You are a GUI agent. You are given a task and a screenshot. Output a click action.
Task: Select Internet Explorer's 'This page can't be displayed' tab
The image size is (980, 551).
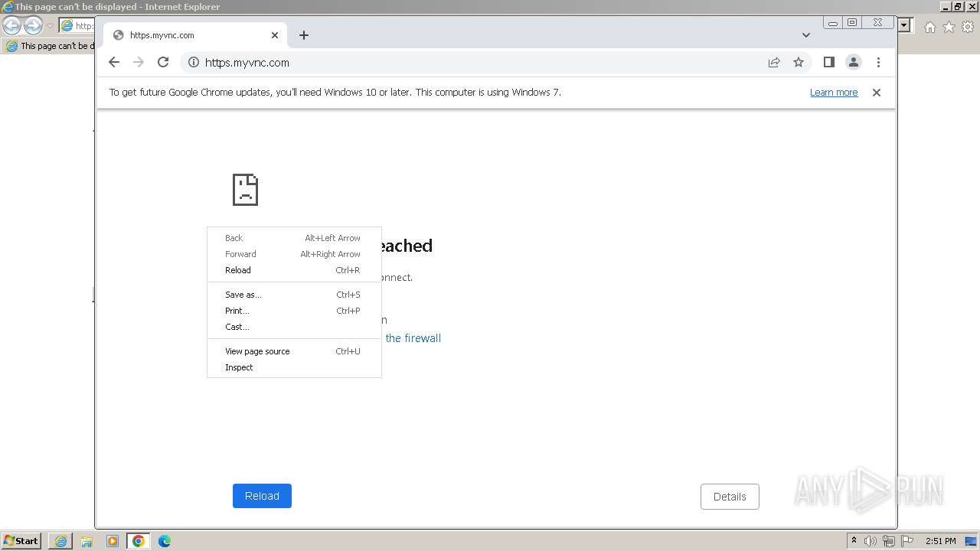(48, 46)
